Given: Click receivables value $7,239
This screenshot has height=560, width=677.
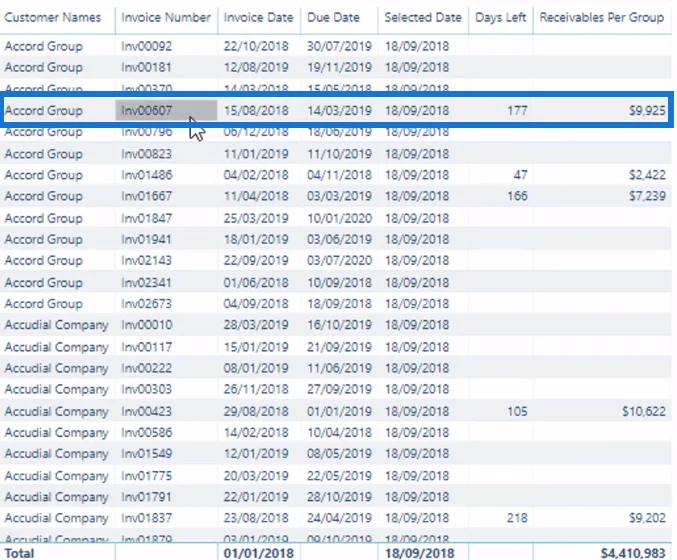Looking at the screenshot, I should [x=647, y=196].
